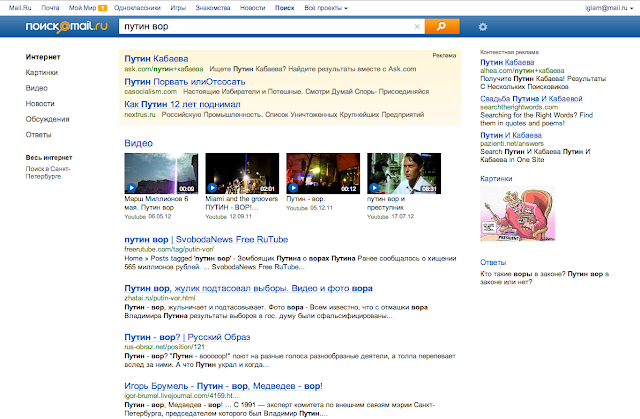Screen dimensions: 640x419
Task: Open the 'Путин Кабаева' ad in yellow block
Action: [x=156, y=59]
